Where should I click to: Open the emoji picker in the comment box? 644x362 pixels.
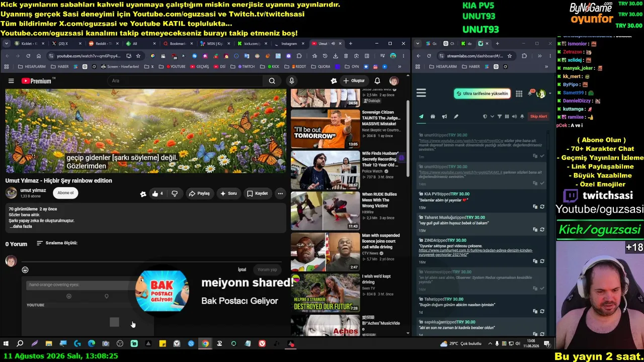point(25,270)
